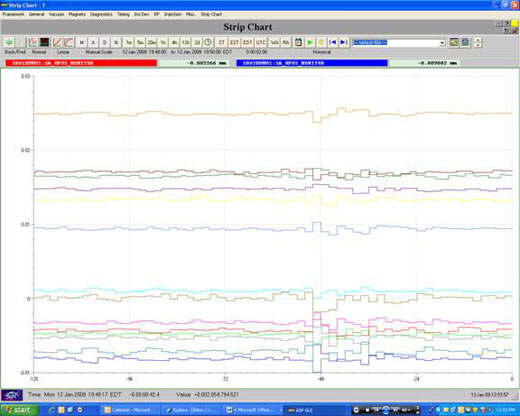Open the Misc. menu

coord(191,14)
